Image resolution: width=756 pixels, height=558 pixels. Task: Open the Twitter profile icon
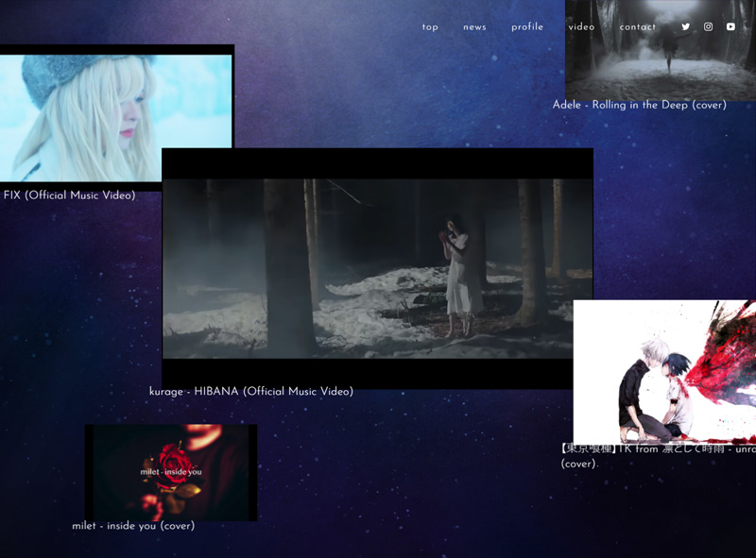click(x=686, y=27)
